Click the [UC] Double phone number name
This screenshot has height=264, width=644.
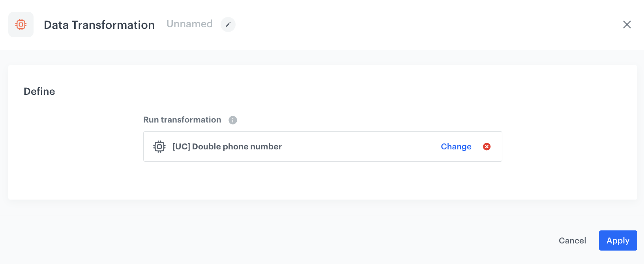tap(227, 147)
